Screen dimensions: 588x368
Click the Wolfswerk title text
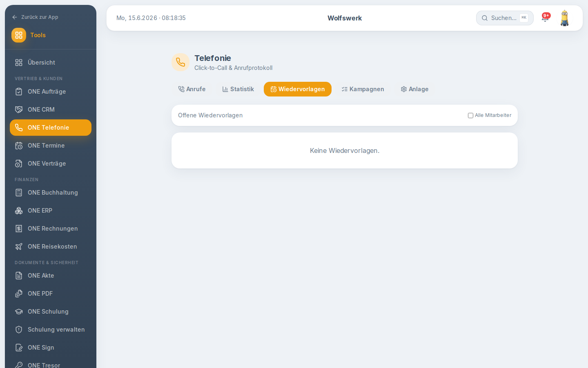click(345, 18)
